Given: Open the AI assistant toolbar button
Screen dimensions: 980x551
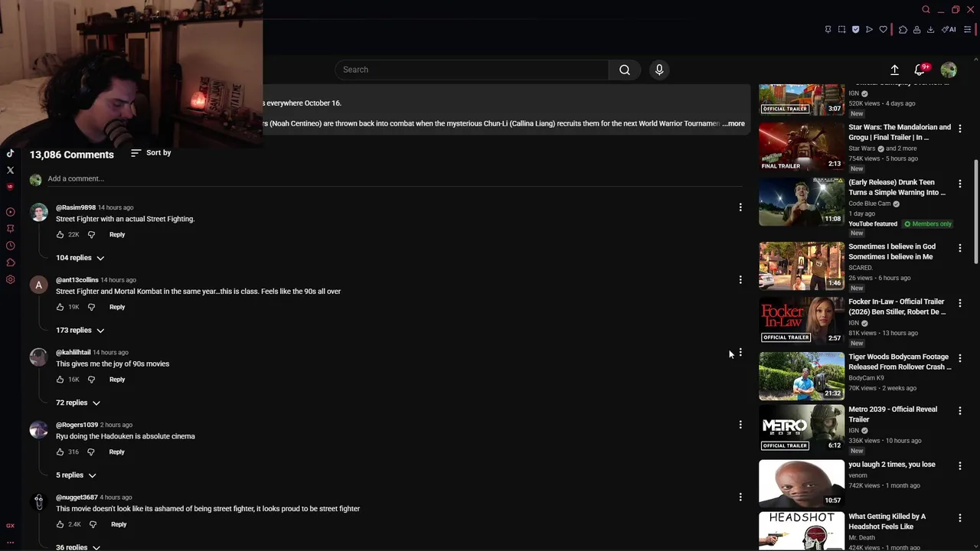Looking at the screenshot, I should coord(949,30).
